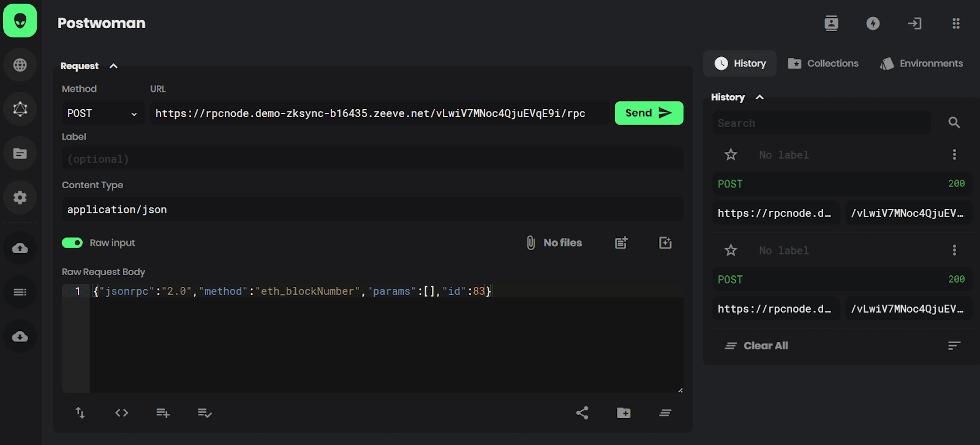Click the playlist add icon
This screenshot has width=980, height=445.
163,413
